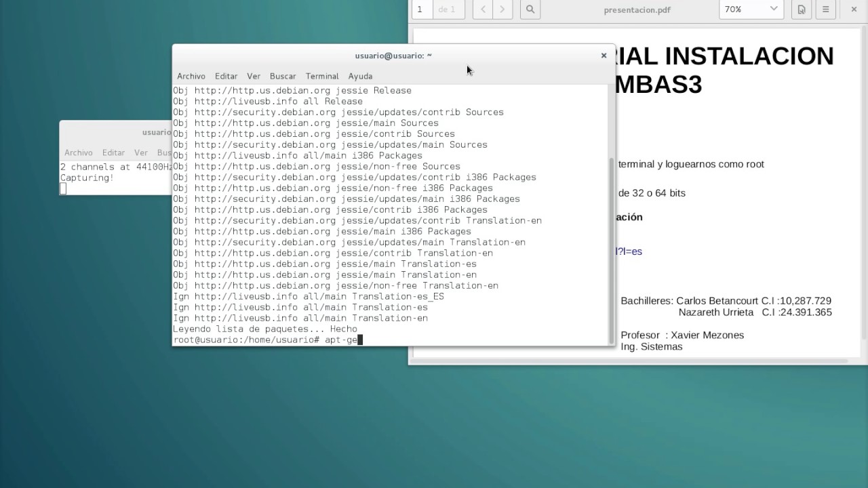Go to previous page in PDF viewer

(x=483, y=9)
